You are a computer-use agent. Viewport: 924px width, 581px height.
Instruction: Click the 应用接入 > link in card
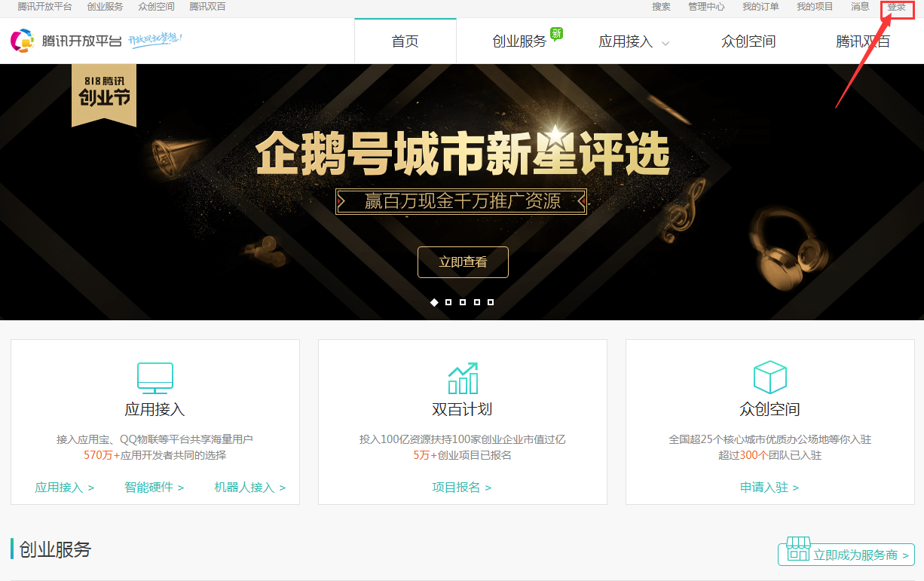[x=65, y=488]
